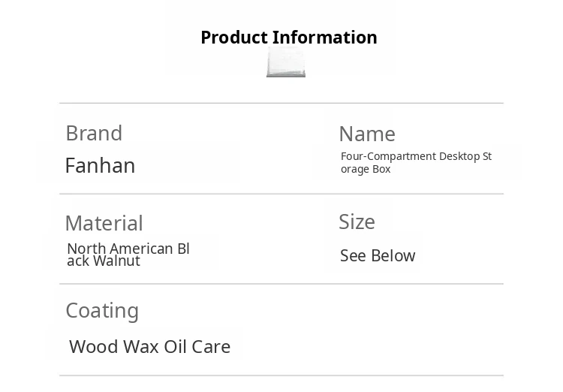Click the divider line above Coating label

(281, 284)
